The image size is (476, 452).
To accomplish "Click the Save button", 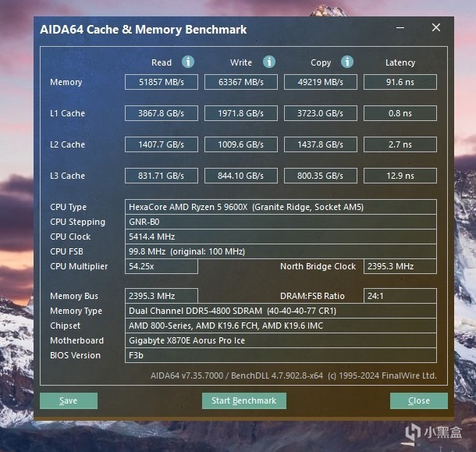I will (69, 400).
